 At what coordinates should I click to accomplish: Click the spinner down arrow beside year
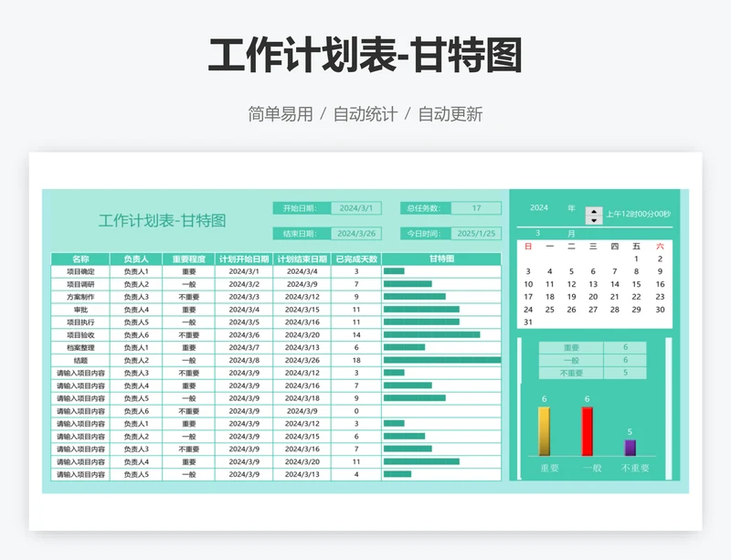click(x=594, y=220)
